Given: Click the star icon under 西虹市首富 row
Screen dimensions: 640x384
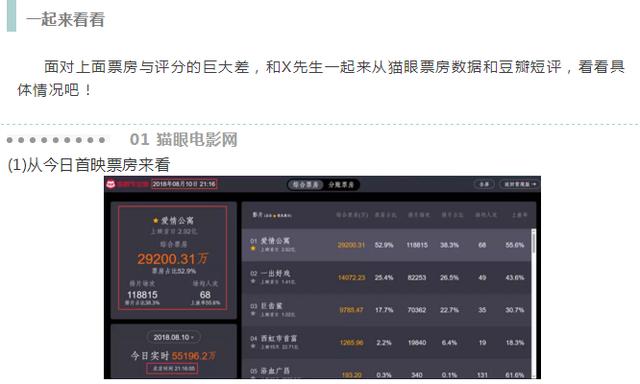Looking at the screenshot, I should [x=253, y=346].
